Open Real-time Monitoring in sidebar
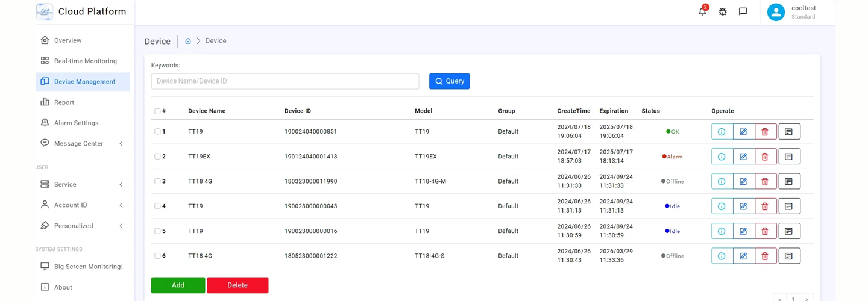The height and width of the screenshot is (301, 868). pos(85,61)
